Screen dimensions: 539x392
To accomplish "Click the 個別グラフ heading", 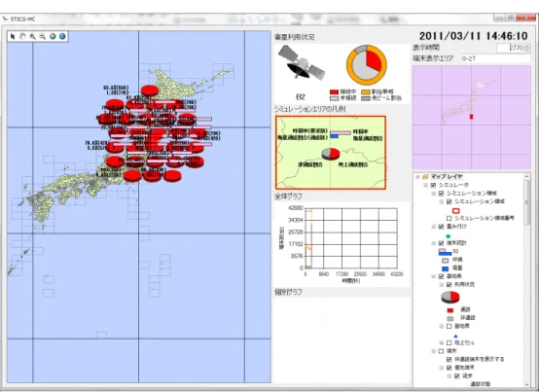I will pos(288,293).
